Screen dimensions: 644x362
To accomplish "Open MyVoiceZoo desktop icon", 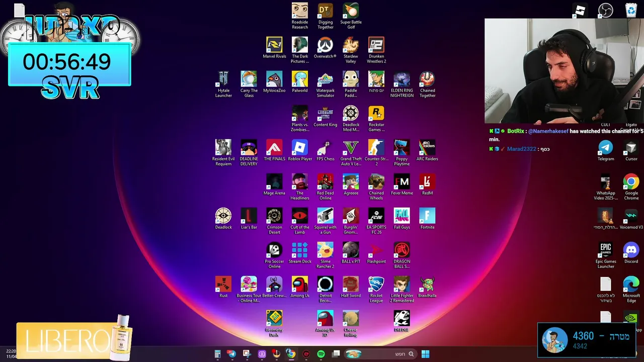I will click(x=274, y=82).
